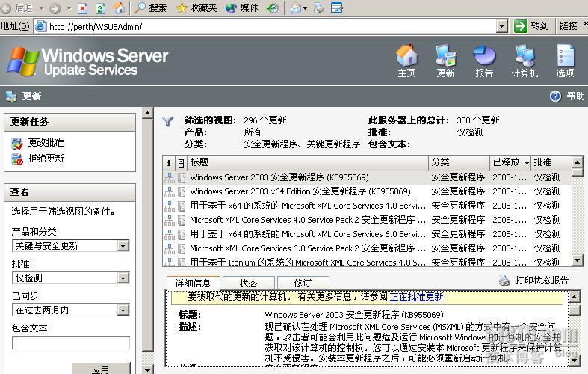Click the Mail envelope icon

coord(297,8)
